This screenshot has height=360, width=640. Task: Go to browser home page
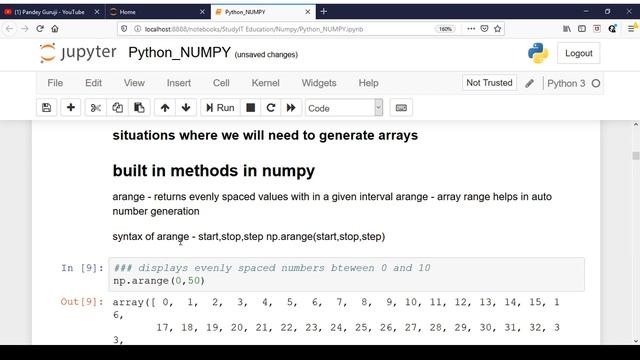(x=55, y=29)
